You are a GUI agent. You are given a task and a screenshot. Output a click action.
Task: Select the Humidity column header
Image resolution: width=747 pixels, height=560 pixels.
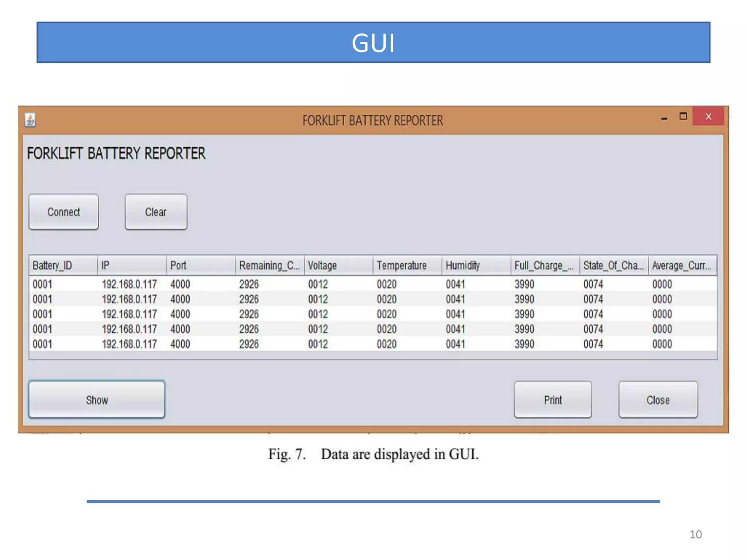(x=476, y=265)
